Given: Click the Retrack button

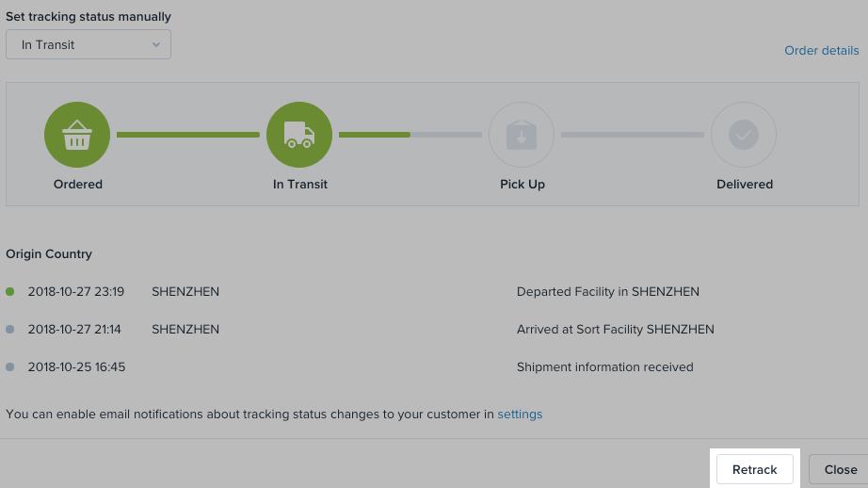Looking at the screenshot, I should click(x=754, y=470).
